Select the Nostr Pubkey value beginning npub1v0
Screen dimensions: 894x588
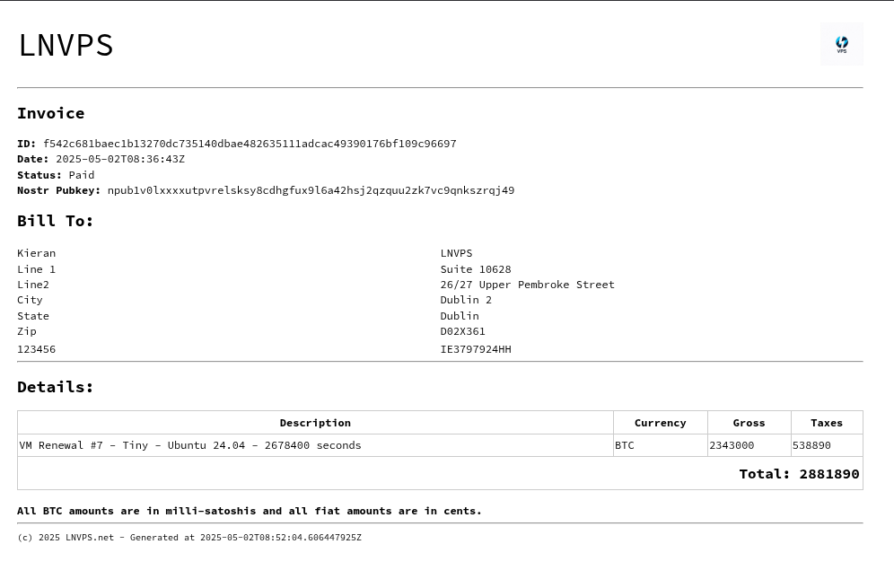click(x=311, y=190)
